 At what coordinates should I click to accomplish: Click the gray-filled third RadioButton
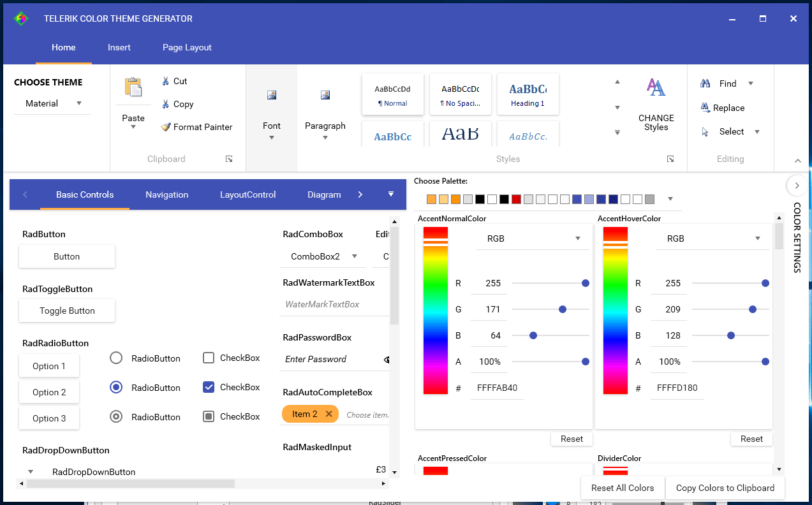click(116, 416)
